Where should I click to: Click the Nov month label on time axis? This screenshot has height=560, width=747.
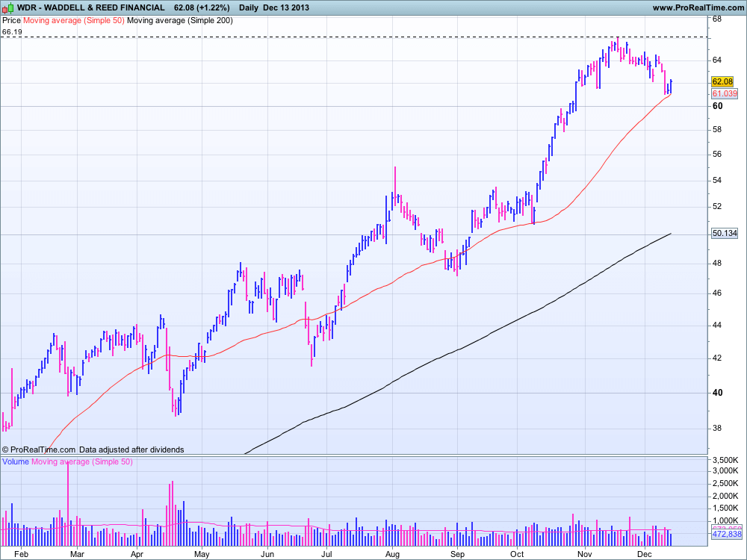[585, 554]
